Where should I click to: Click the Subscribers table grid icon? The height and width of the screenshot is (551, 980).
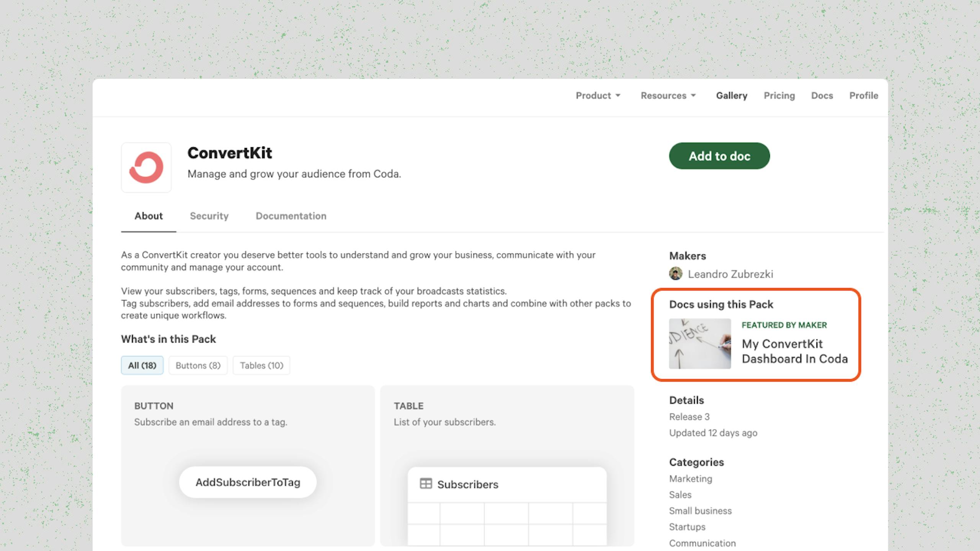pos(426,484)
